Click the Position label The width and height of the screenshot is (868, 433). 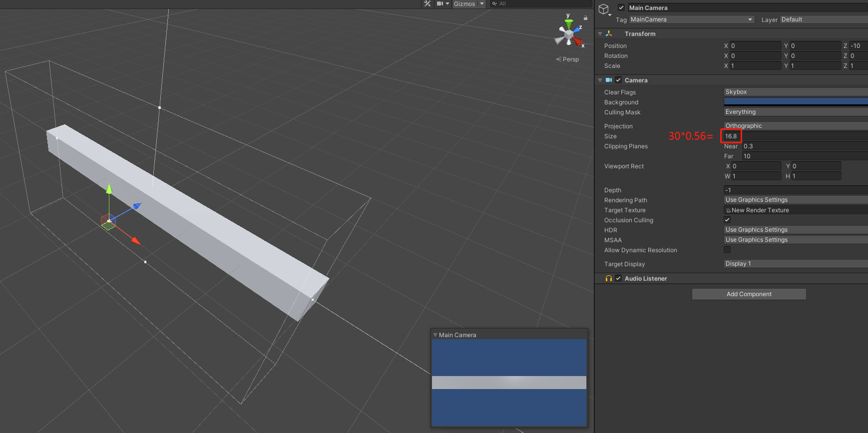coord(615,46)
